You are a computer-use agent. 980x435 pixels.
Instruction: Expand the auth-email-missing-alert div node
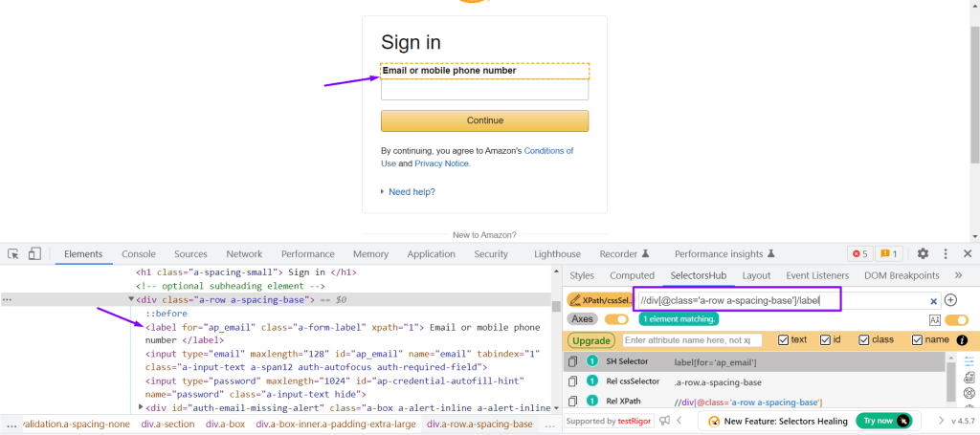pos(142,408)
